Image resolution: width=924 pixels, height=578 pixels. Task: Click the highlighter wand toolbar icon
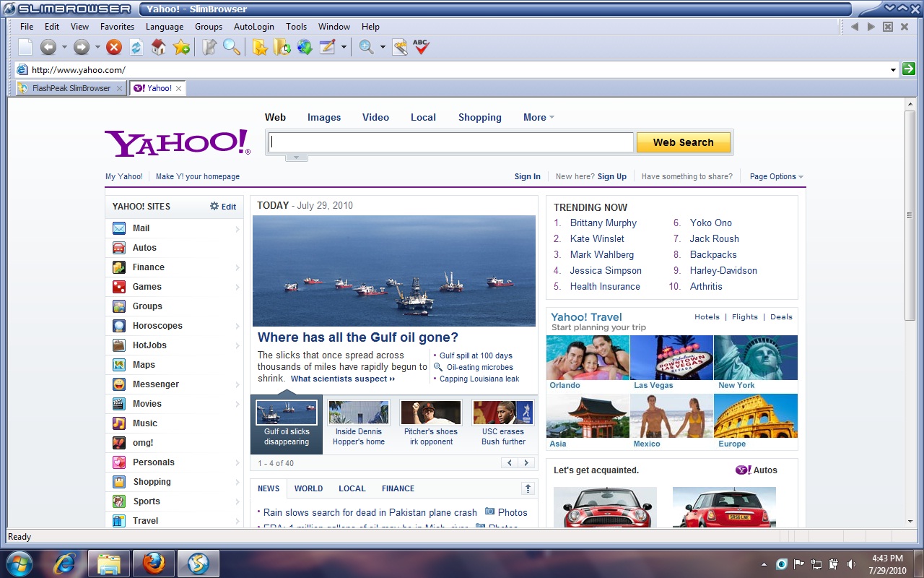pos(400,47)
